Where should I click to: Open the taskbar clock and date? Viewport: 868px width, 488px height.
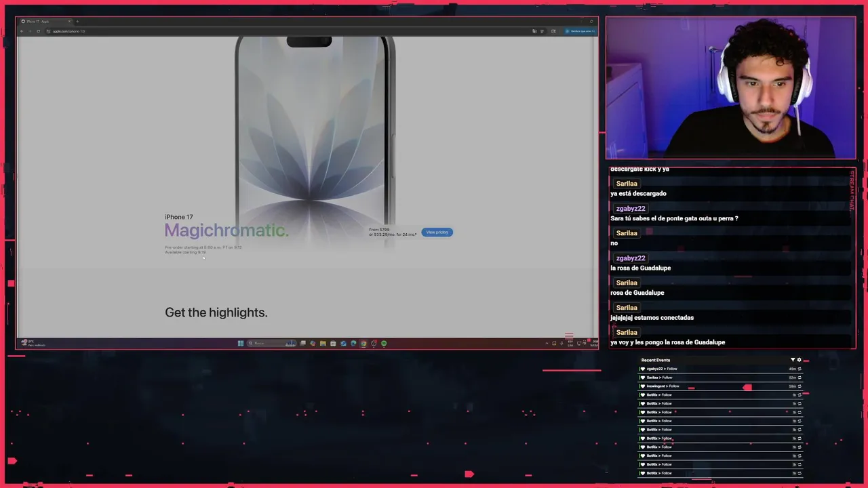[594, 343]
